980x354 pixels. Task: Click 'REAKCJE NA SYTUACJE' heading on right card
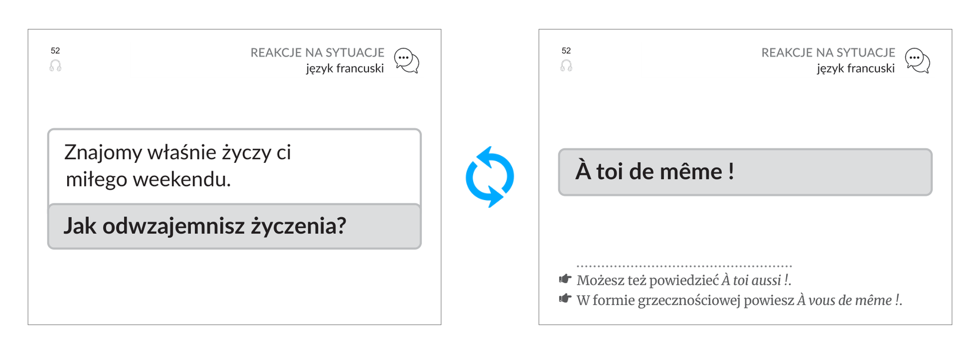click(x=829, y=53)
